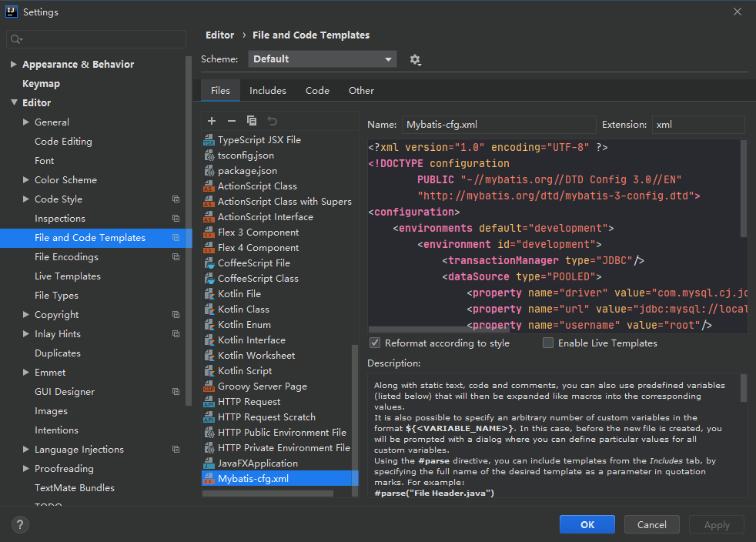756x542 pixels.
Task: Switch to the Includes tab
Action: (x=268, y=91)
